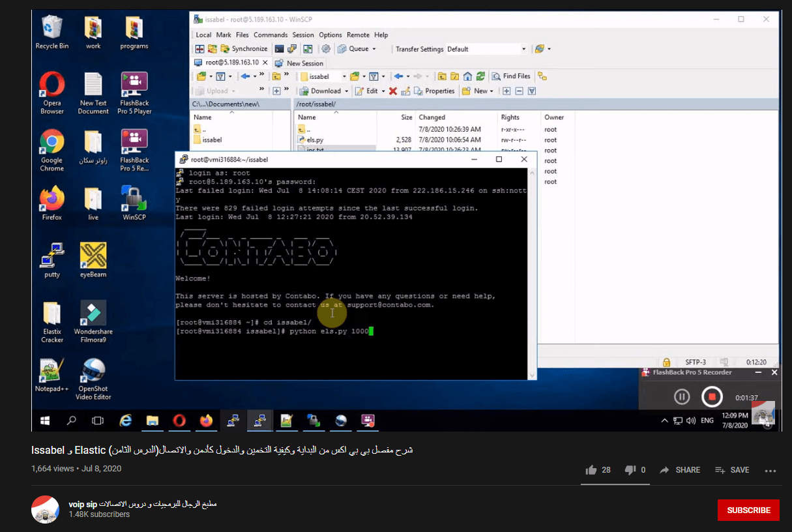The height and width of the screenshot is (532, 792).
Task: Select Opera Browser desktop icon
Action: tap(52, 93)
